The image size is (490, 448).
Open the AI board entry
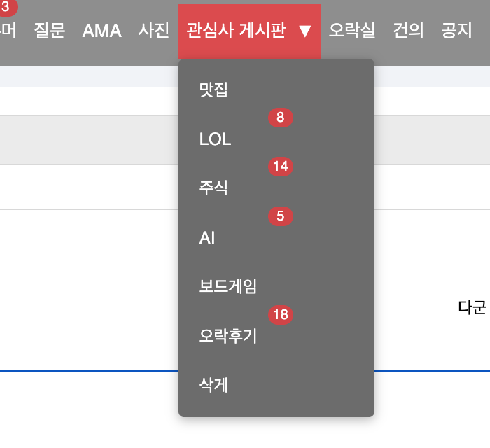click(207, 238)
